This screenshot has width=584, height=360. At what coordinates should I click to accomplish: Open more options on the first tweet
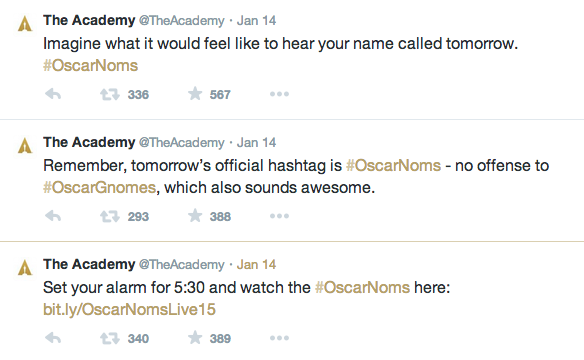coord(279,94)
